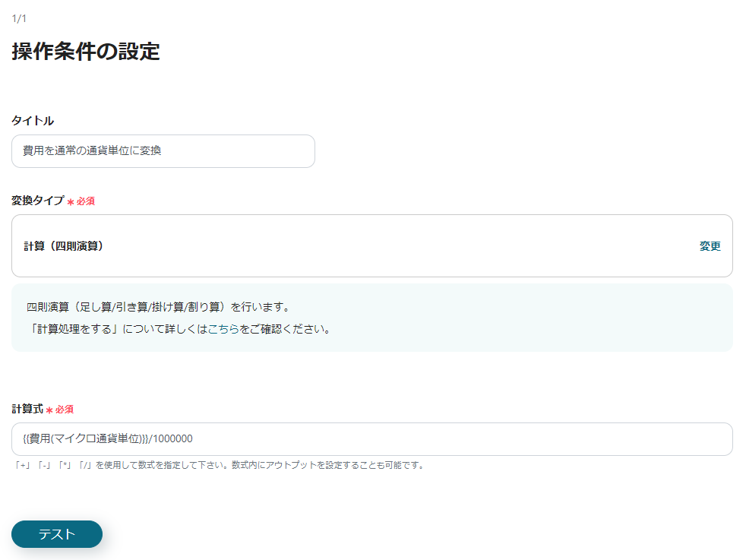Click the 四則演算 description text box
This screenshot has height=560, width=746.
[371, 316]
